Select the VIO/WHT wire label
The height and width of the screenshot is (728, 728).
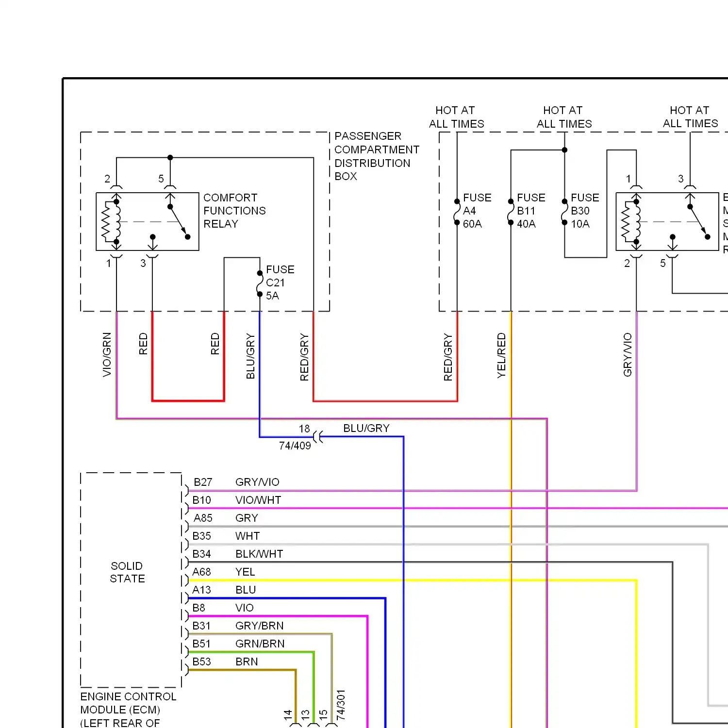click(x=258, y=500)
